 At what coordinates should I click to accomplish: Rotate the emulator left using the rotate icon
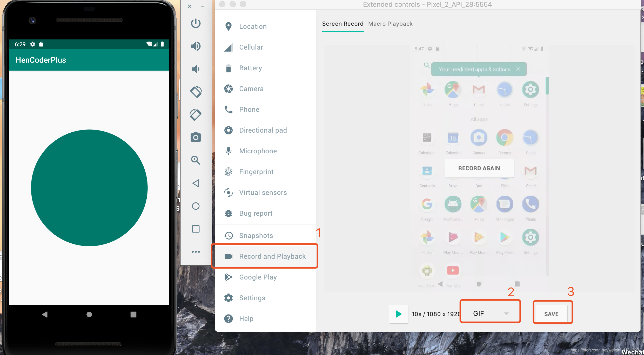196,92
